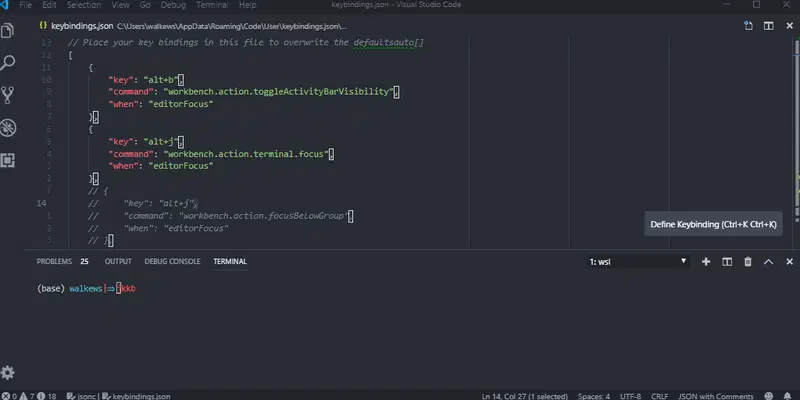Switch to the OUTPUT panel tab
800x400 pixels.
(118, 262)
